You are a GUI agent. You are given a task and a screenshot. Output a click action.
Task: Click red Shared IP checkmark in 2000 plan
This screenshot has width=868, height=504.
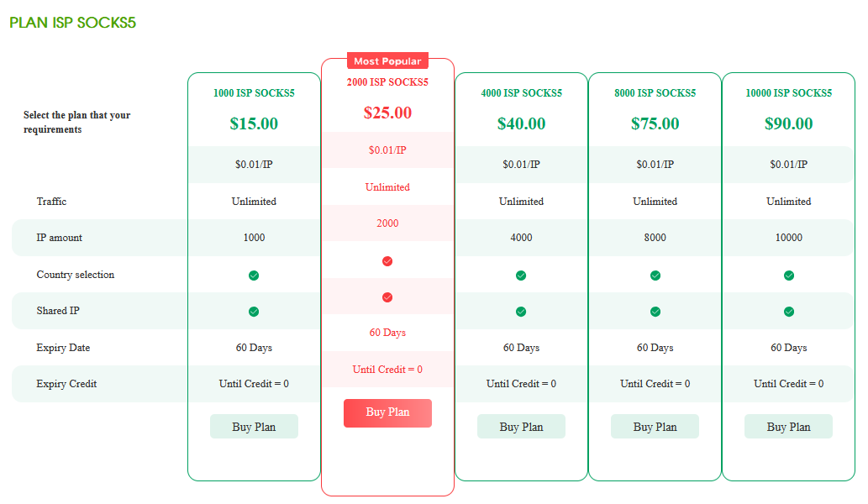click(x=387, y=297)
